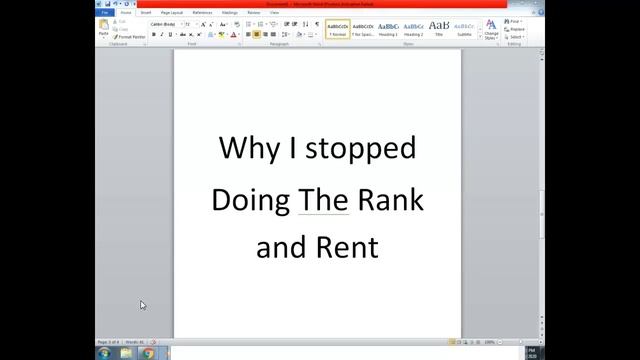The height and width of the screenshot is (360, 640).
Task: Apply Normal style
Action: 338,29
